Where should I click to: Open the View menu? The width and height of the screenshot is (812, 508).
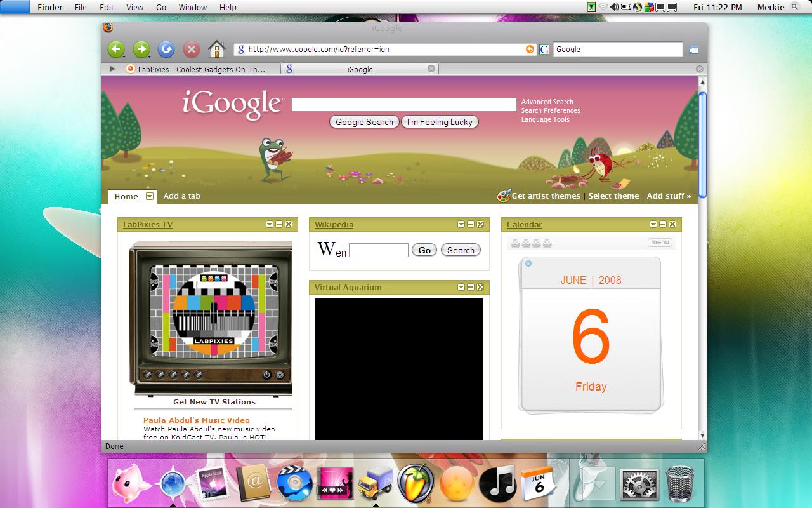[x=134, y=7]
